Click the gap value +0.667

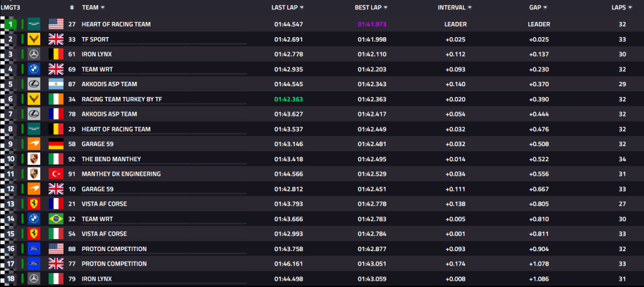point(539,189)
